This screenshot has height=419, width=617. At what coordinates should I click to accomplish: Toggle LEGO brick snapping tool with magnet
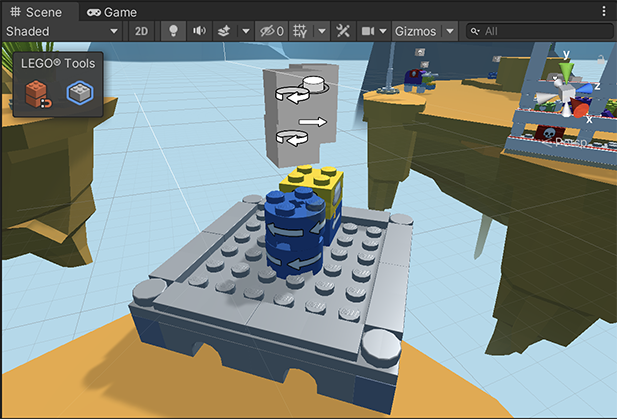click(38, 95)
